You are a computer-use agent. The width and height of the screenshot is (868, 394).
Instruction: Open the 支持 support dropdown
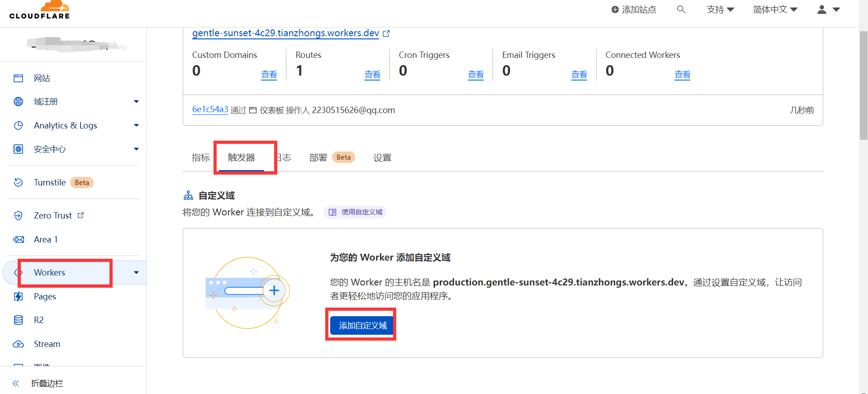coord(720,9)
